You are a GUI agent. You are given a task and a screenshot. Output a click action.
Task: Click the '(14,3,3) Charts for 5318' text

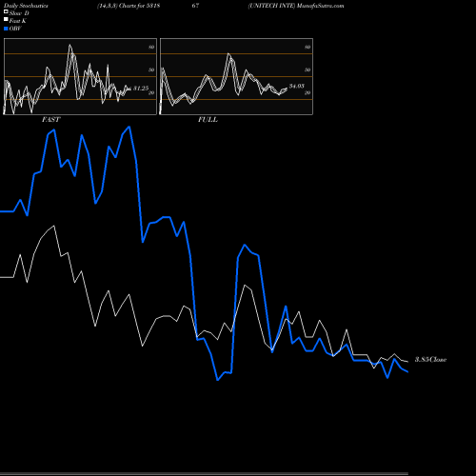point(129,6)
